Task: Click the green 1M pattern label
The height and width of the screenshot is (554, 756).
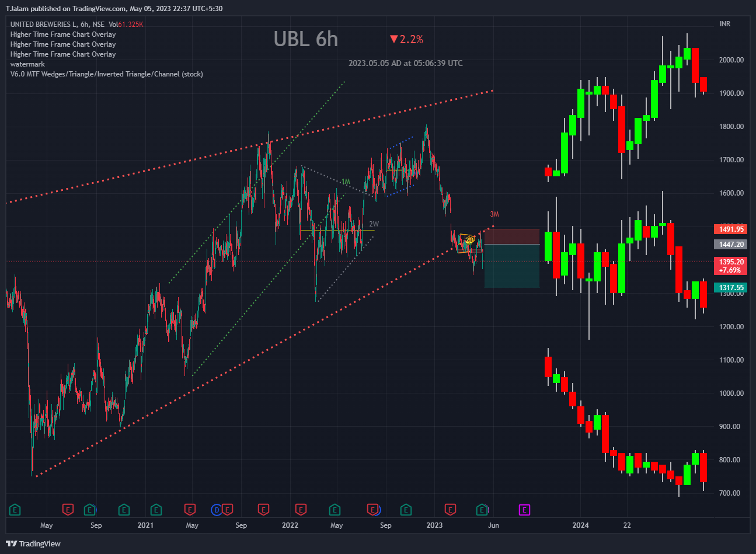Action: pos(346,182)
